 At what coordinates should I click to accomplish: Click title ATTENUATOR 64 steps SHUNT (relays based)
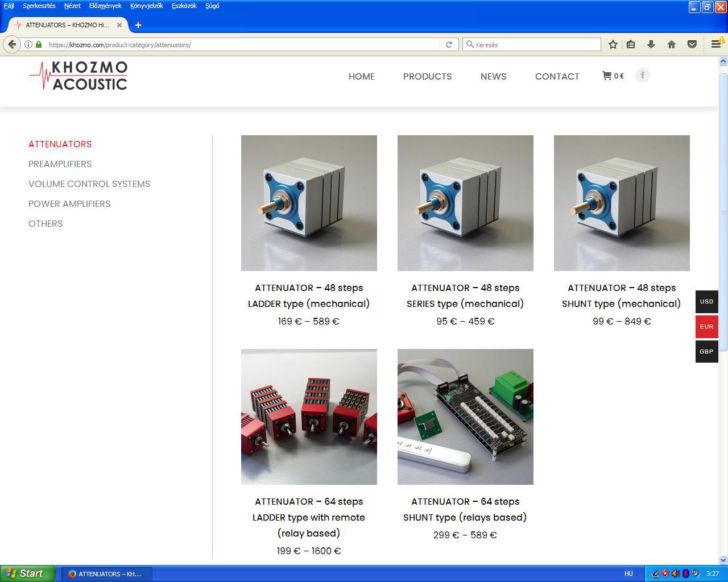[x=465, y=509]
